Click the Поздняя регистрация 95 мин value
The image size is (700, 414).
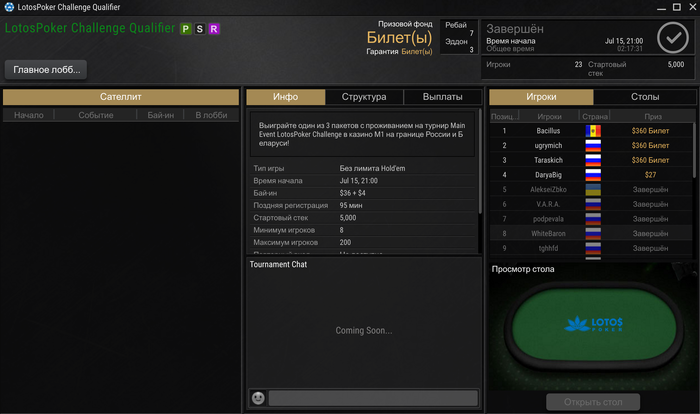point(351,205)
